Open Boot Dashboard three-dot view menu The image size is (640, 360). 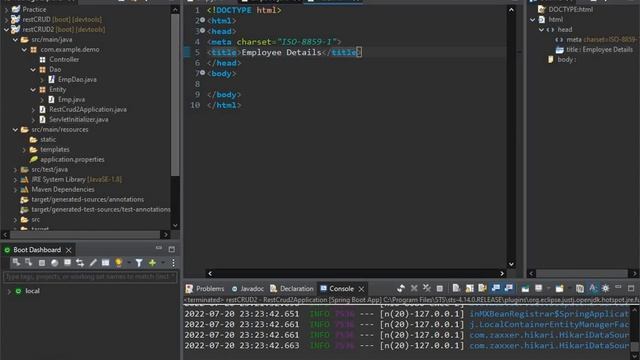(173, 263)
